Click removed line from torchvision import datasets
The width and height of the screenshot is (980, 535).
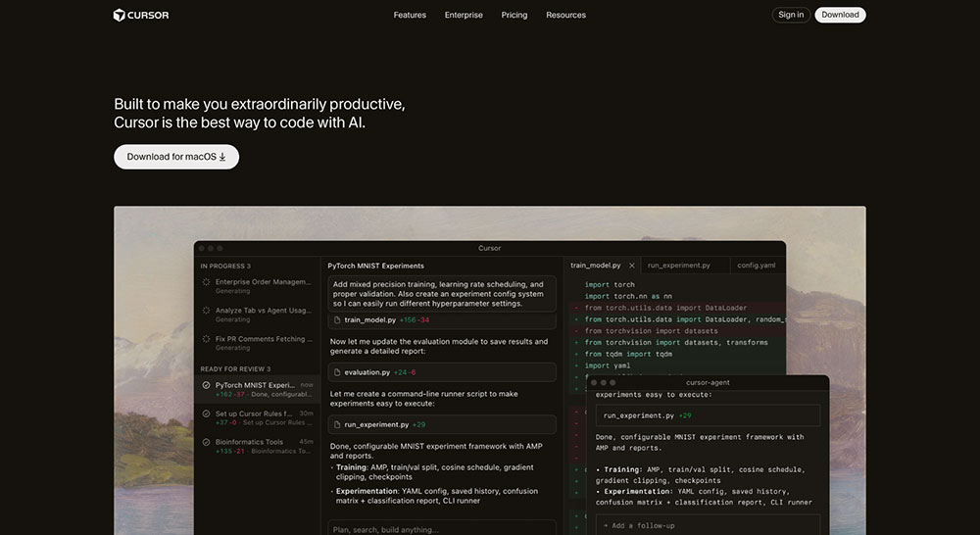[x=652, y=331]
